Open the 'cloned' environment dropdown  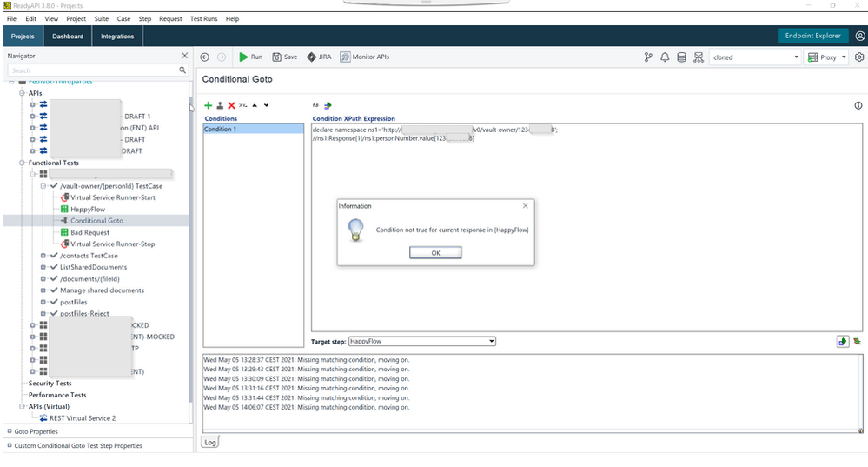click(754, 57)
